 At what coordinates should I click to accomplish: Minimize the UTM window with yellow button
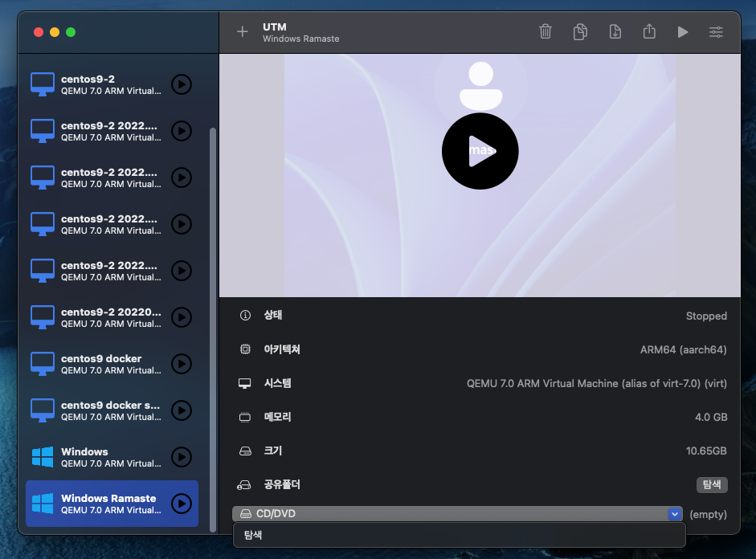pos(55,32)
